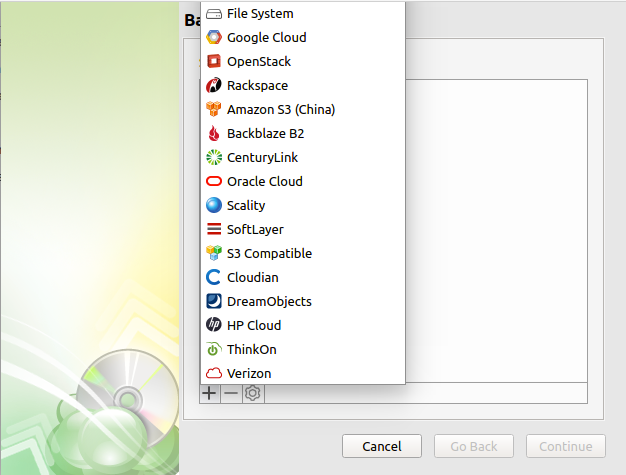Choose File System from the list

click(260, 14)
